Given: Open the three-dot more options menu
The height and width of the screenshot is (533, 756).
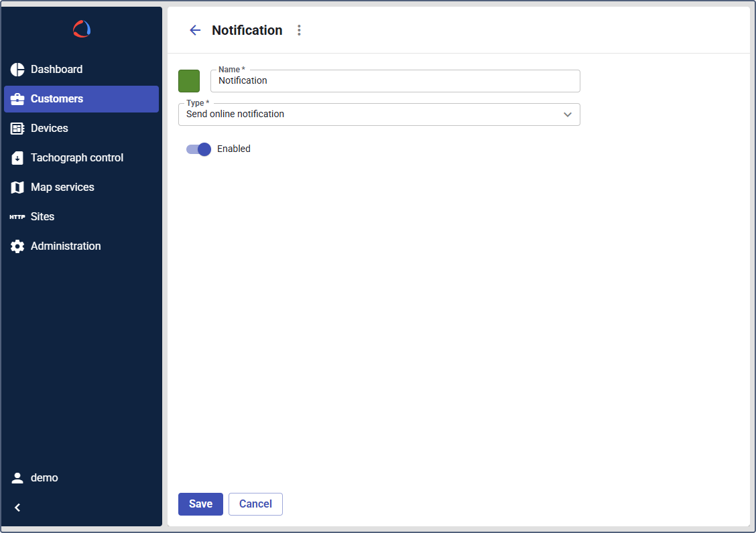Looking at the screenshot, I should point(299,30).
